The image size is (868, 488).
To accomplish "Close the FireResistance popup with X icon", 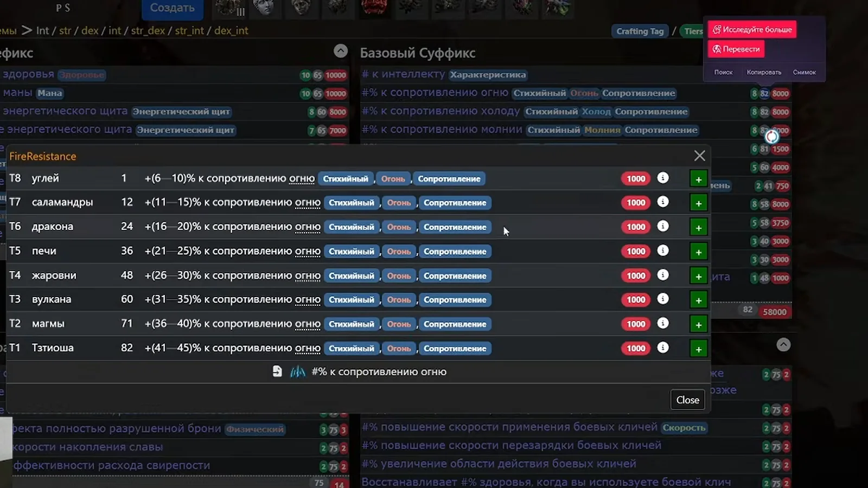I will click(x=700, y=156).
